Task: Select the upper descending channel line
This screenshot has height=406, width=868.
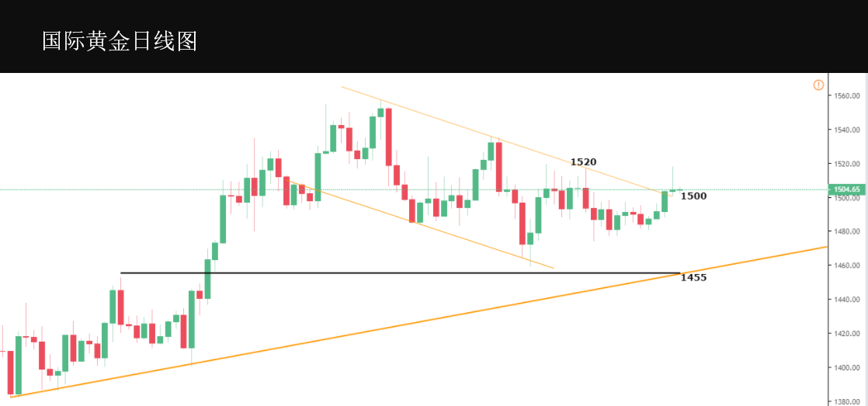Action: pos(506,141)
